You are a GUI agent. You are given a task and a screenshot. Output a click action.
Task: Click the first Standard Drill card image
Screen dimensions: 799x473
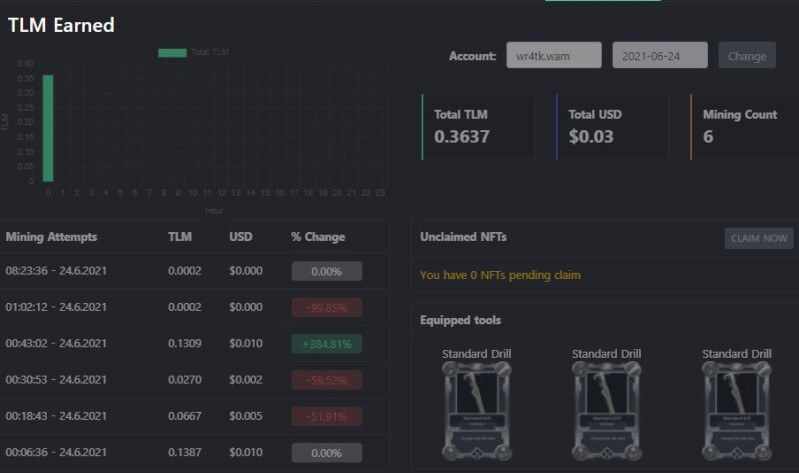tap(476, 411)
